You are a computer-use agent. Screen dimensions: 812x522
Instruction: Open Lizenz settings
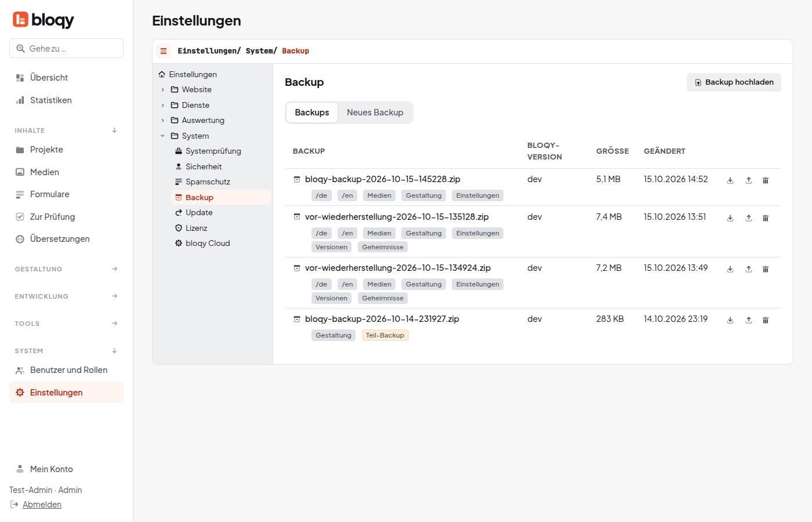pyautogui.click(x=220, y=229)
